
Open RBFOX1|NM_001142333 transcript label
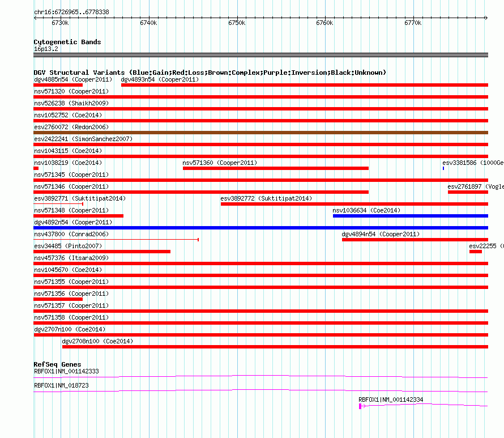66,371
